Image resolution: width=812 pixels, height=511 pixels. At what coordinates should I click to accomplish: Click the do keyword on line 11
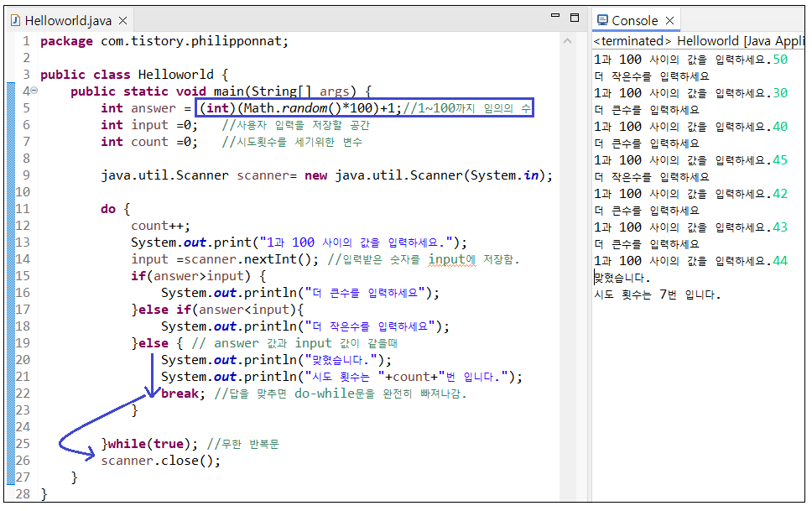coord(108,210)
